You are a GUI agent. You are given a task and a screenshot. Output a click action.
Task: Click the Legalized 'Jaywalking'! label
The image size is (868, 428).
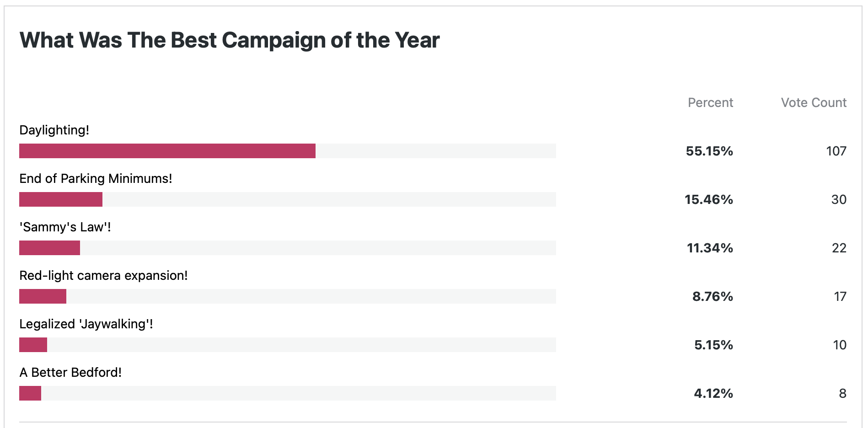(x=86, y=324)
